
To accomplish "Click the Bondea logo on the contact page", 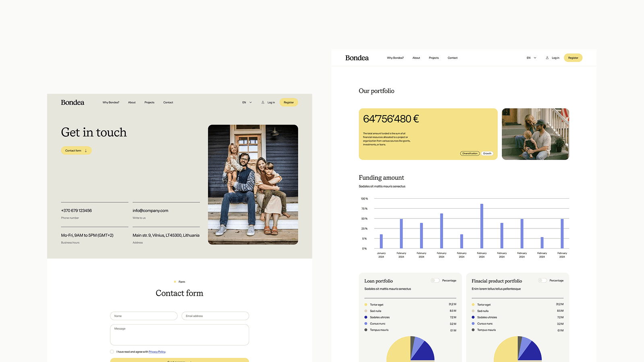I will pyautogui.click(x=72, y=103).
